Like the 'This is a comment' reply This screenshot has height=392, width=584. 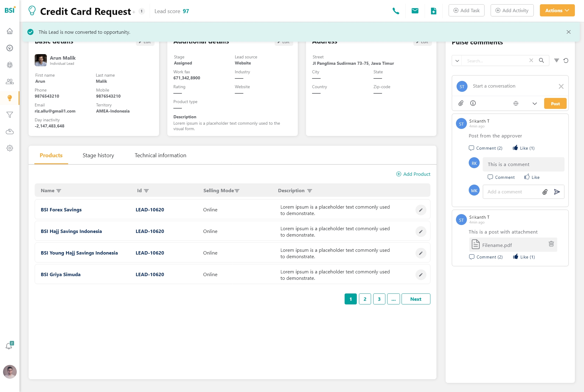coord(532,177)
